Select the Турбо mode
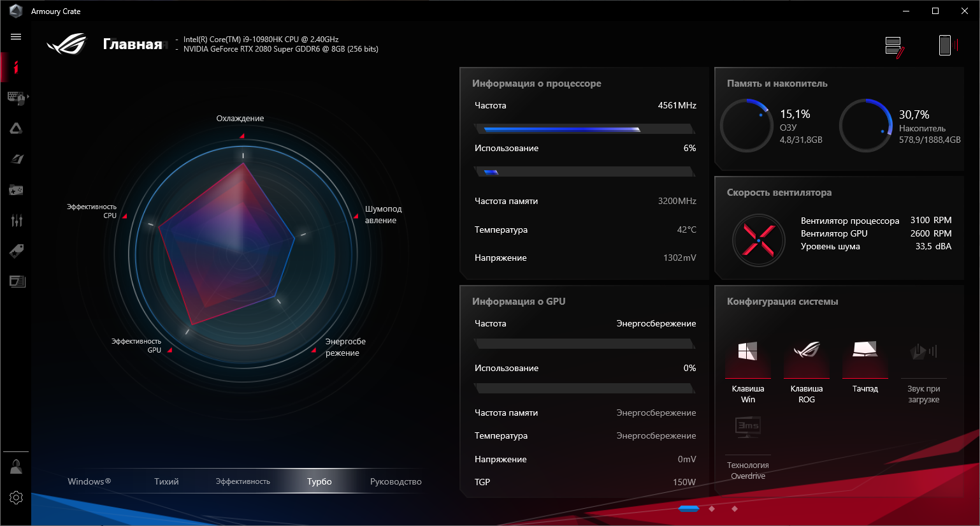This screenshot has width=980, height=526. [x=319, y=481]
